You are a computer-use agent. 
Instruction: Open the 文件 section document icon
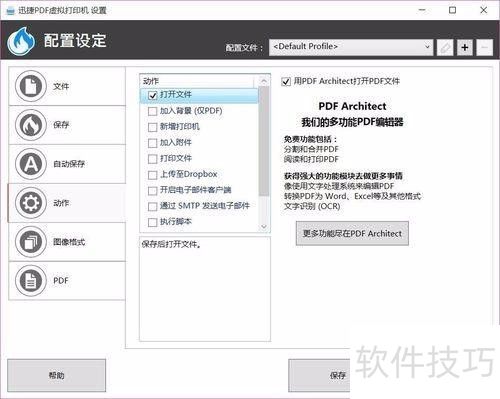tap(31, 86)
